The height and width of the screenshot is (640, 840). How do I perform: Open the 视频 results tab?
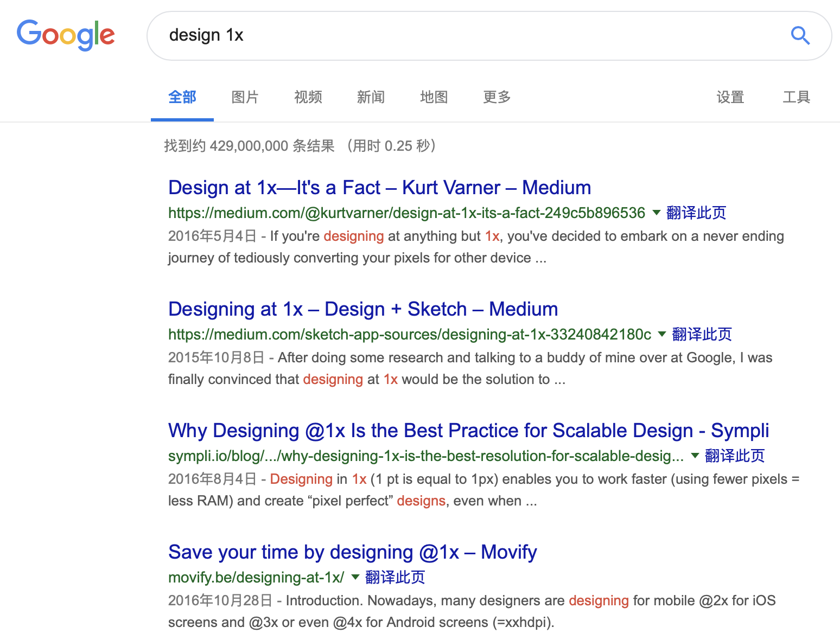pos(308,97)
